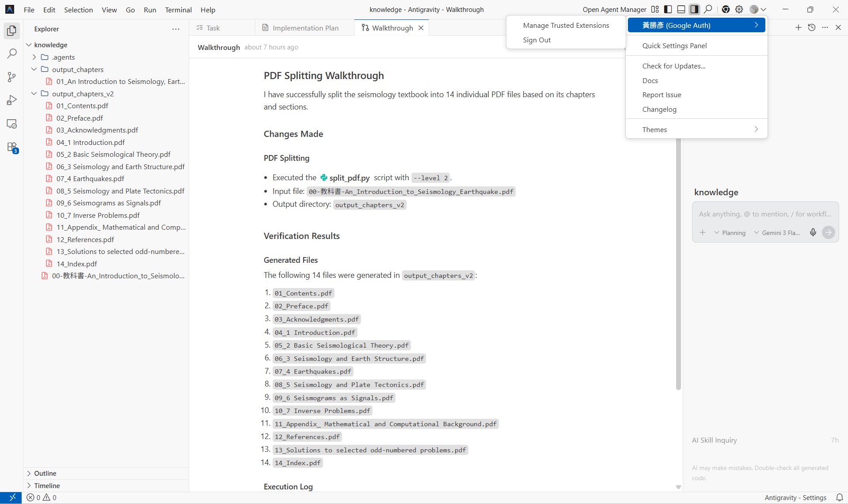Open the File menu
The width and height of the screenshot is (848, 504).
(29, 10)
